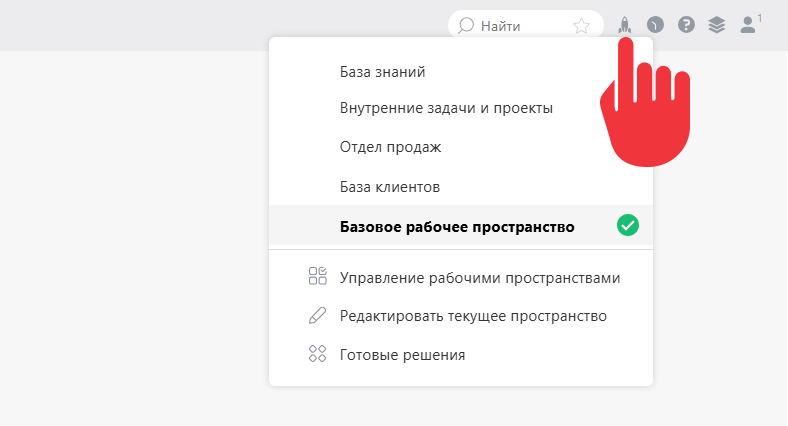
Task: Click the green checkmark on active workspace
Action: tap(628, 225)
